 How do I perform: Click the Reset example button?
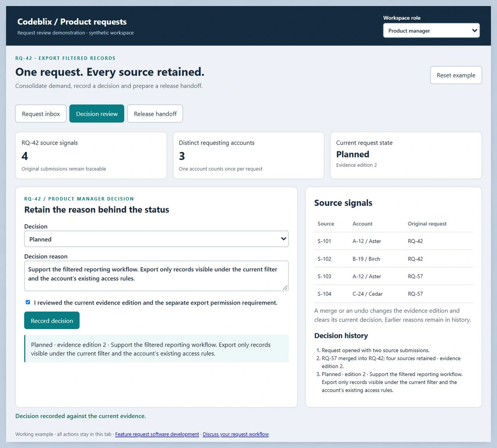click(x=456, y=75)
